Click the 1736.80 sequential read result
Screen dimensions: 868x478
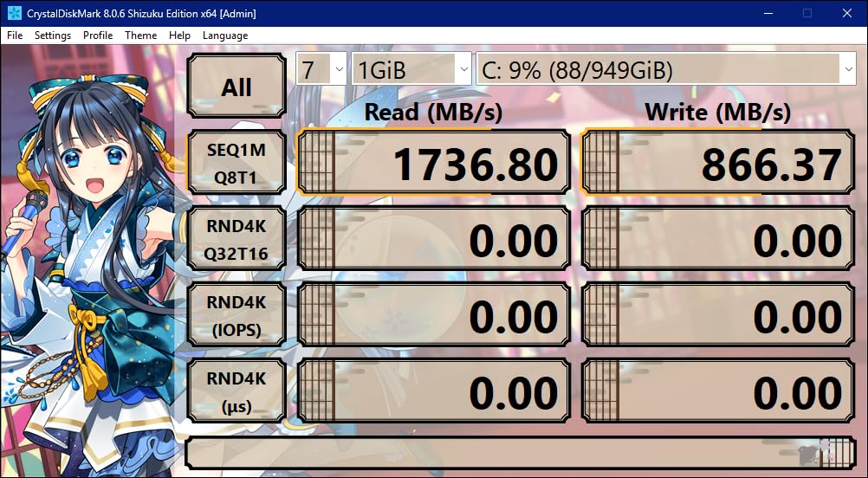point(433,163)
